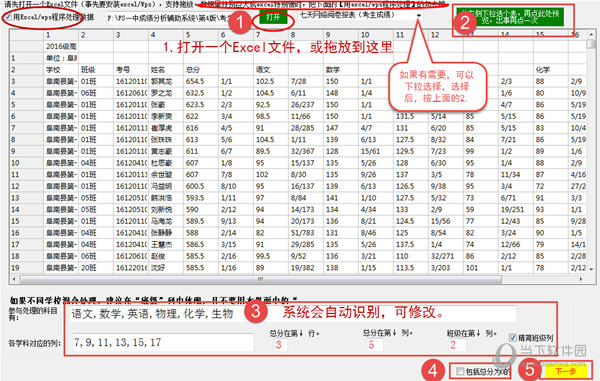Screen dimensions: 600x381
Task: Click rank cell 3/203
Action: tap(446, 268)
